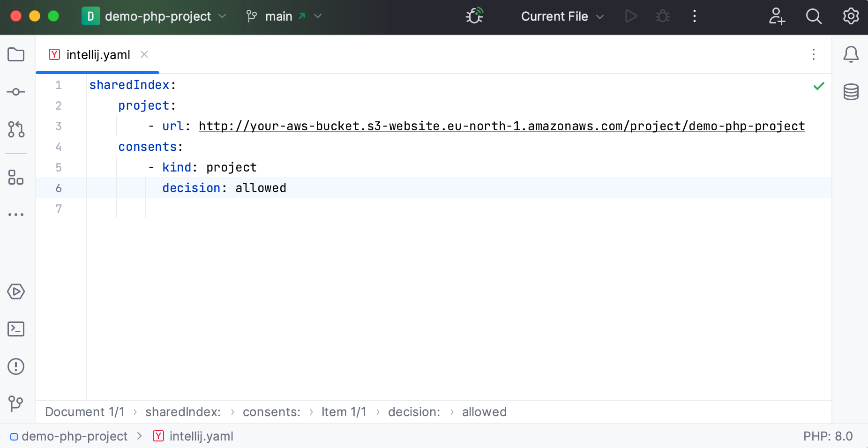Open the Terminal tool window
Viewport: 868px width, 448px height.
pyautogui.click(x=16, y=329)
